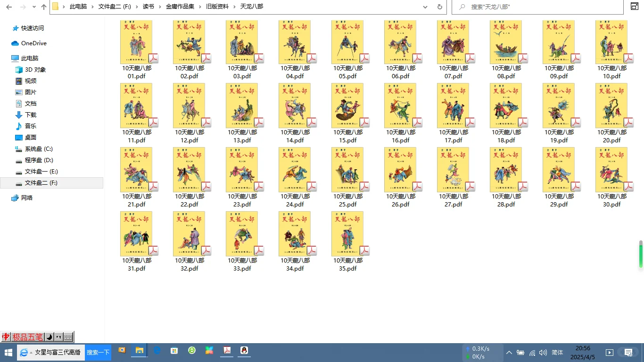Select file 10天龍八部15.pdf thumbnail
Image resolution: width=644 pixels, height=362 pixels.
(x=347, y=106)
